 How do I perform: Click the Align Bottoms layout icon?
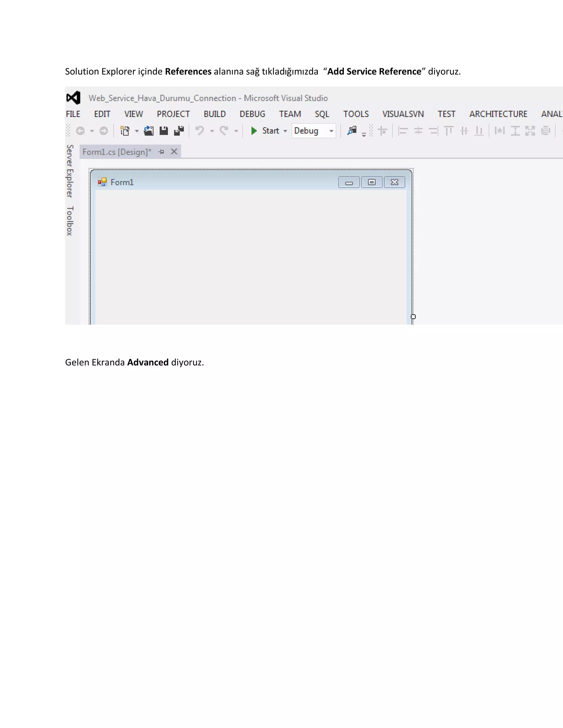coord(479,131)
